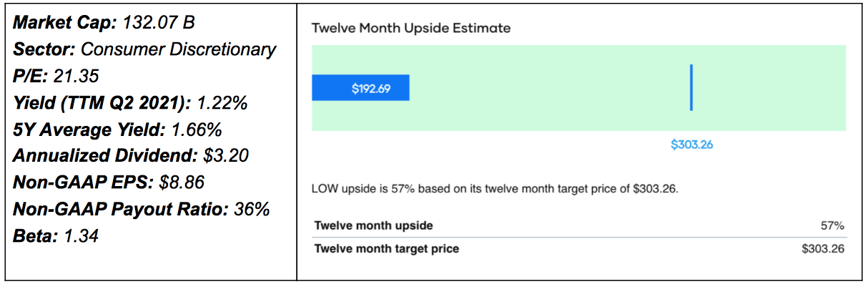Click the LOW upside is 57% sentence
The image size is (868, 287).
coord(495,189)
